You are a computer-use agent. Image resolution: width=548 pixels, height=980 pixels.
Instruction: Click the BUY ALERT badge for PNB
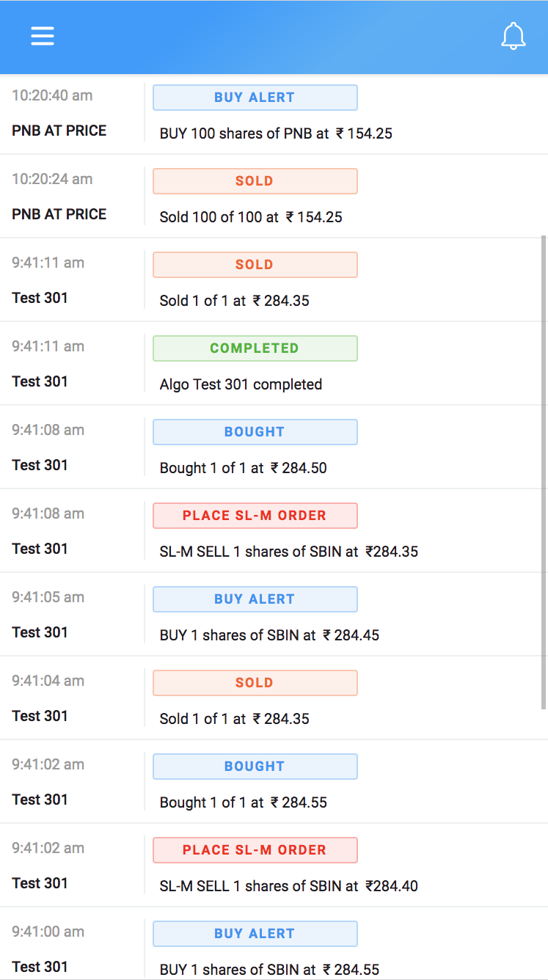[x=255, y=98]
